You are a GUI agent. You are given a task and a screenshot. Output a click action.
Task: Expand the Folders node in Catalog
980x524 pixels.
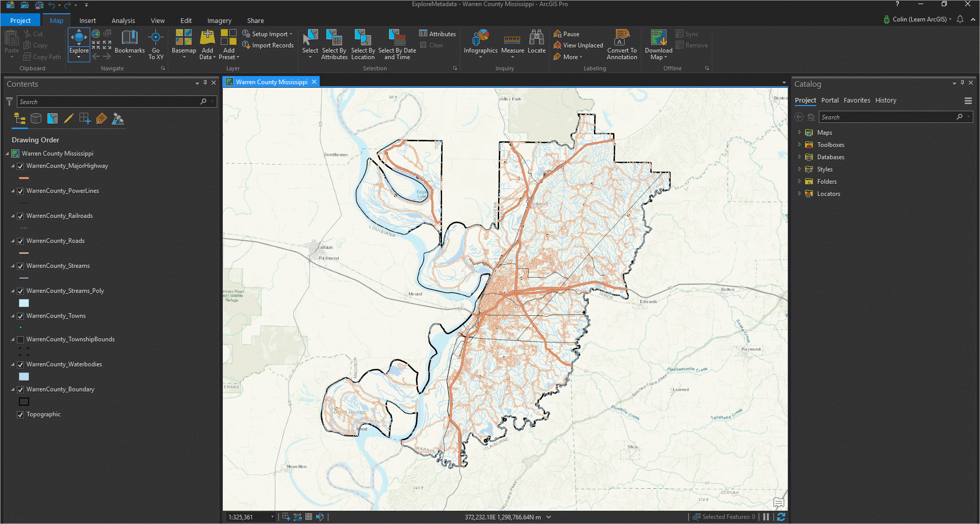point(800,181)
